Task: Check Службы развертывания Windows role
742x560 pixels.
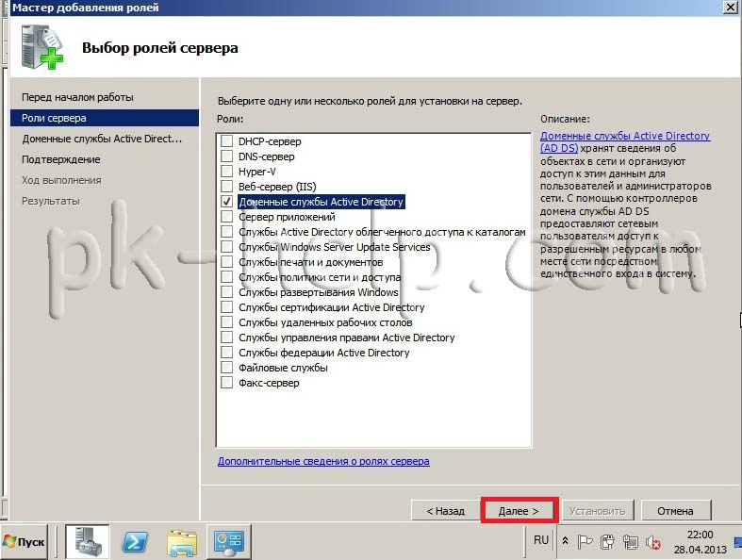Action: click(x=227, y=292)
